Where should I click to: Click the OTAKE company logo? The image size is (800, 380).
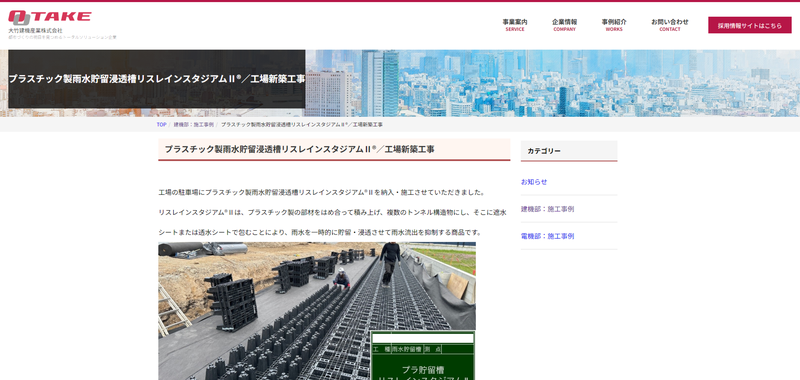click(x=49, y=17)
